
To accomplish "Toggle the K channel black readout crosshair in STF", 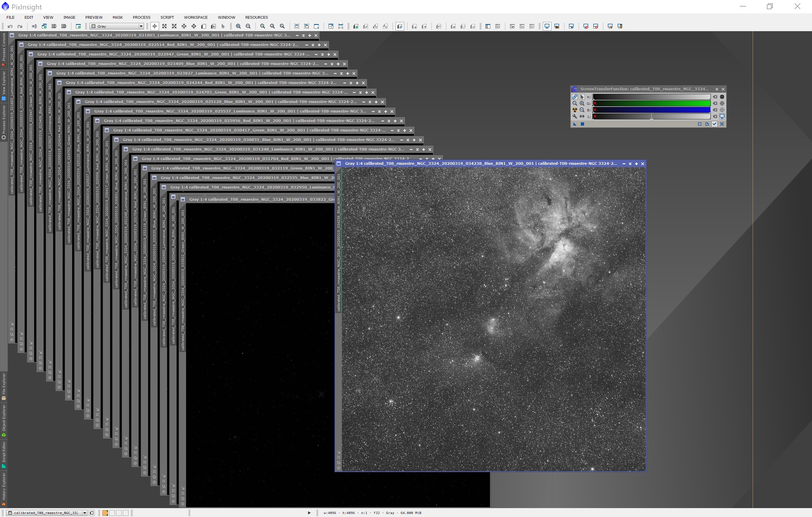I will [x=722, y=97].
